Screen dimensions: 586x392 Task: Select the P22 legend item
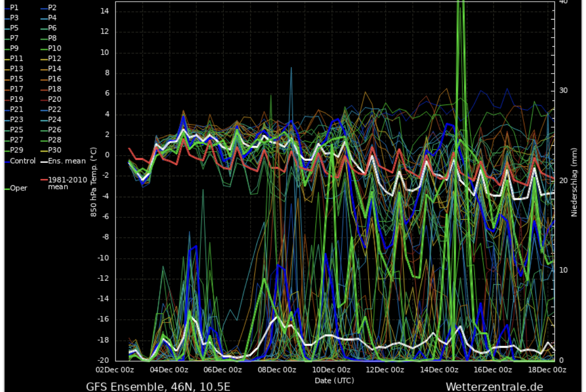point(54,110)
